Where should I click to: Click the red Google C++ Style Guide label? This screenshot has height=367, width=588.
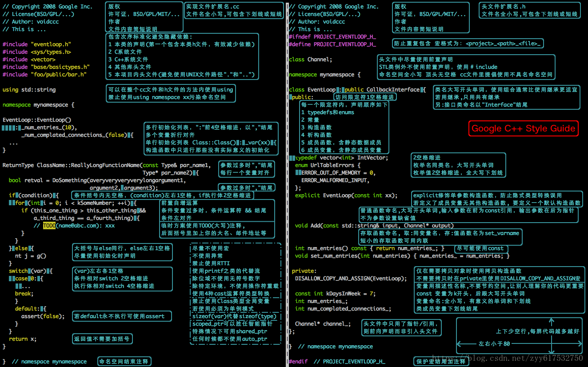tap(523, 128)
